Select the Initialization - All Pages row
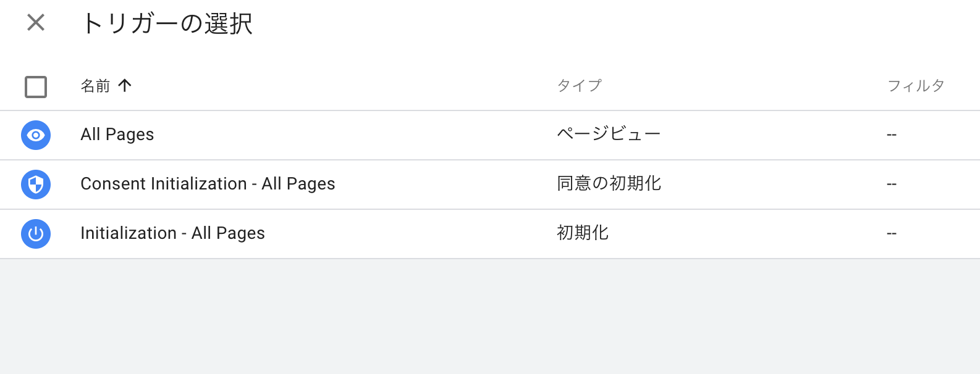Image resolution: width=980 pixels, height=374 pixels. [x=172, y=233]
